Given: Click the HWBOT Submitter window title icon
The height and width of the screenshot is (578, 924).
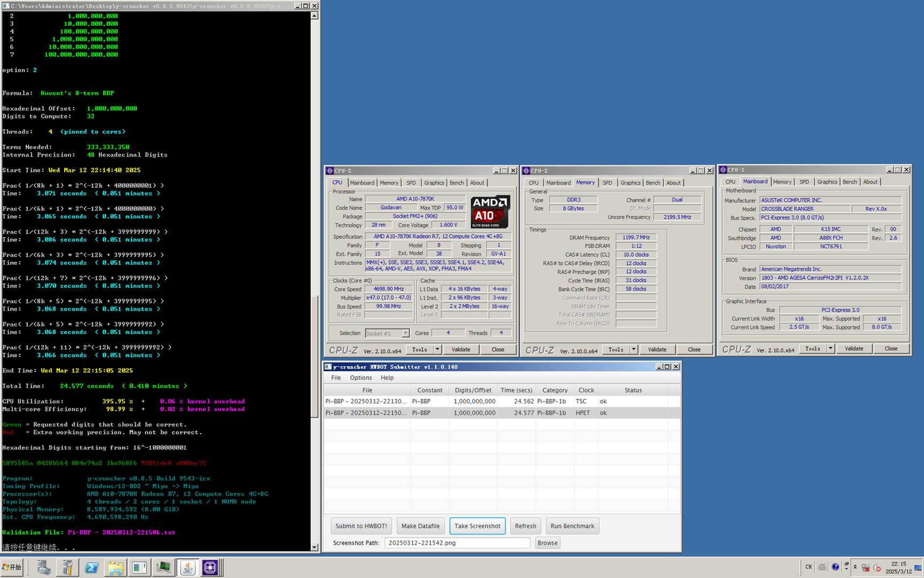Looking at the screenshot, I should [328, 367].
